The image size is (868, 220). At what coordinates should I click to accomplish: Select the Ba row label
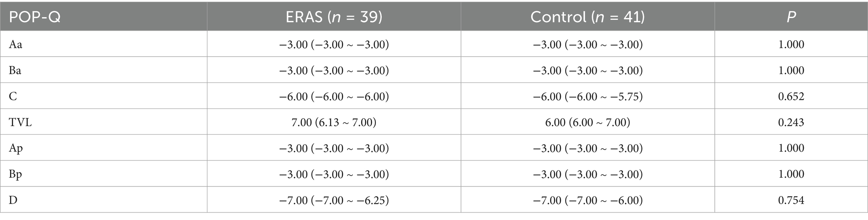pos(15,70)
